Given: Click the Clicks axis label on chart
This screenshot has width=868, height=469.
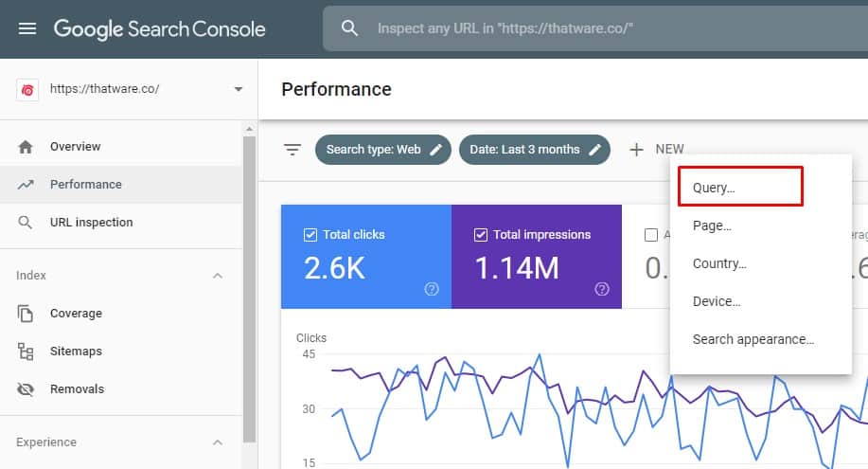Looking at the screenshot, I should point(311,338).
